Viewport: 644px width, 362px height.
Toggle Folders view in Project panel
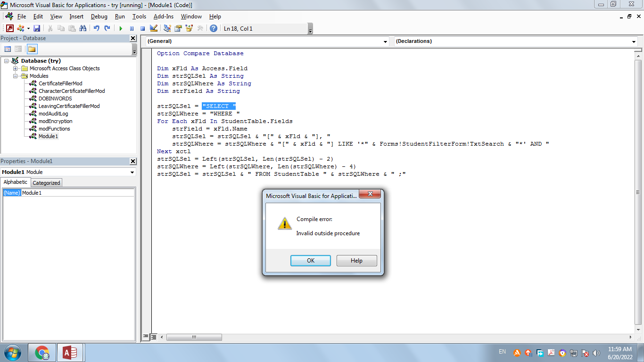coord(32,49)
